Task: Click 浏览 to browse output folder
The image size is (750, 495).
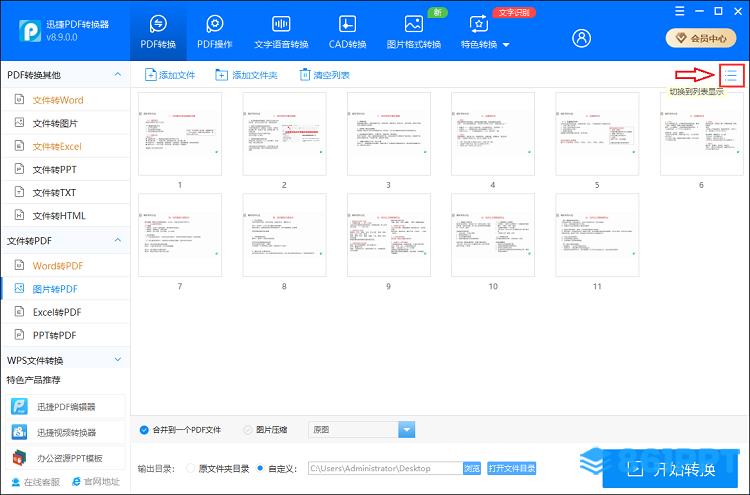Action: pyautogui.click(x=472, y=468)
